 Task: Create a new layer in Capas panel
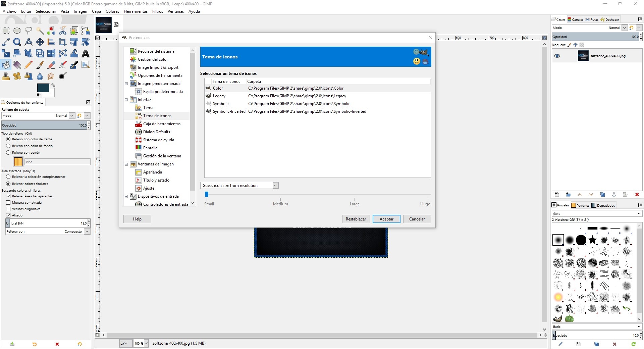[x=557, y=195]
